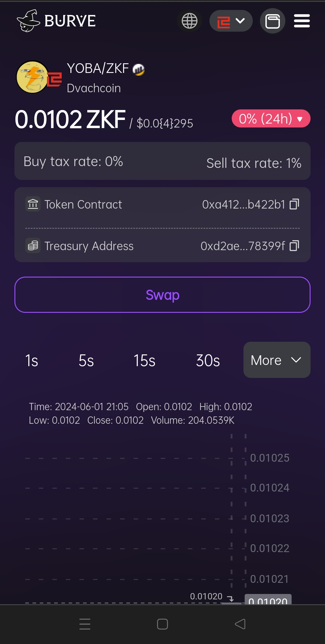Switch to the 15s chart interval
This screenshot has height=644, width=325.
coord(144,360)
